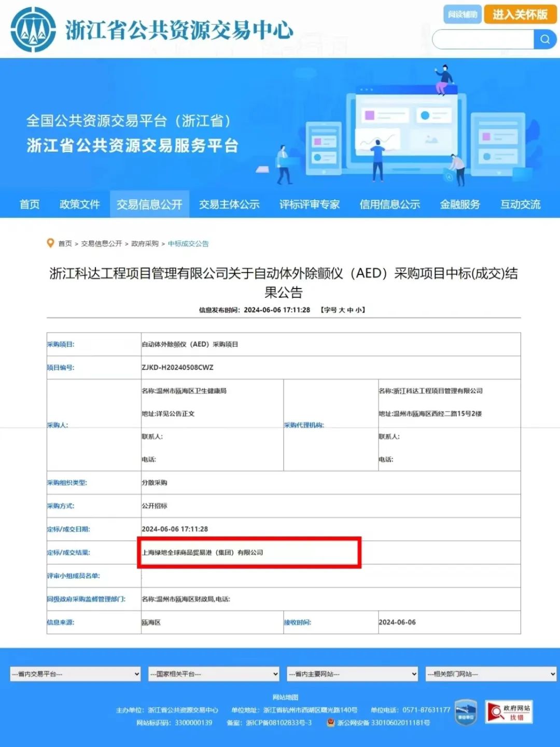Open the 互动交流 menu item
Screen dimensions: 560x747
520,204
